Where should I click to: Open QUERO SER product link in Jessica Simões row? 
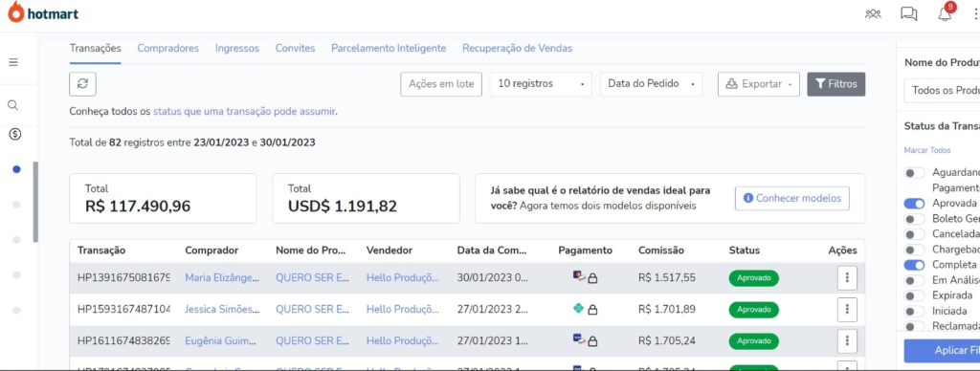click(x=313, y=309)
